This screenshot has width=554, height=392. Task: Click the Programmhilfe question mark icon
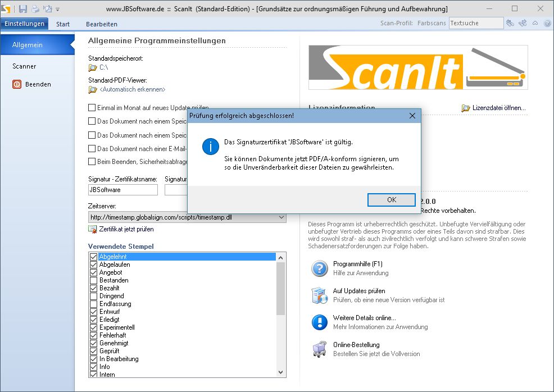(319, 268)
